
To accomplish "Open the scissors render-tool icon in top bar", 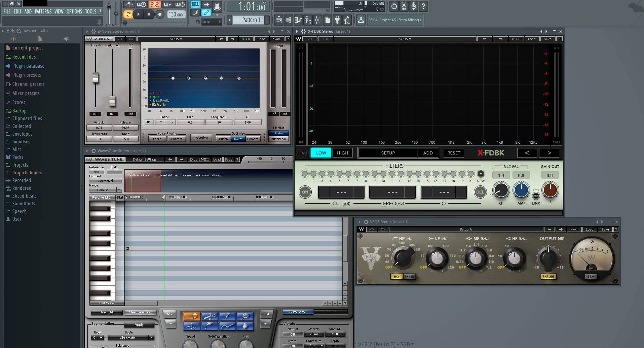I will coord(404,6).
